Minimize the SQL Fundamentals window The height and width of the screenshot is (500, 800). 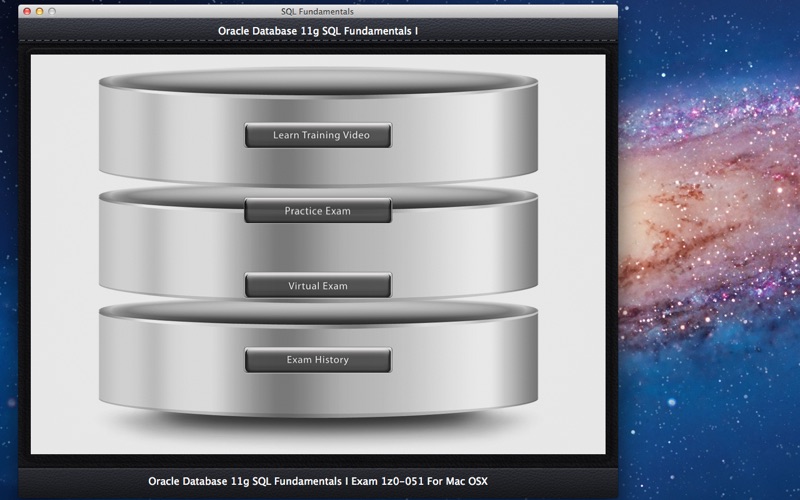coord(39,11)
